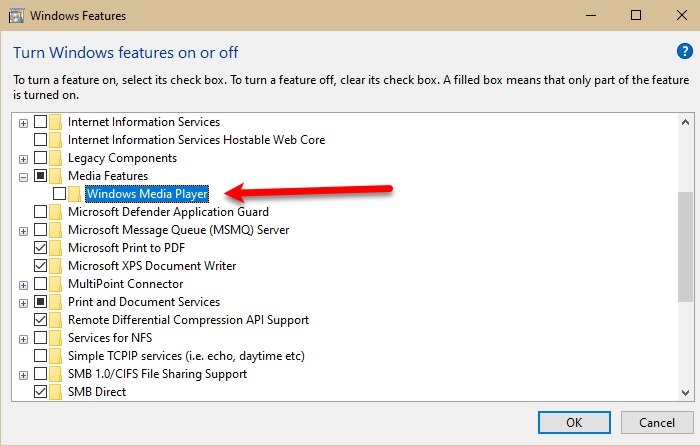
Task: Click the Legacy Components folder icon
Action: coord(56,158)
